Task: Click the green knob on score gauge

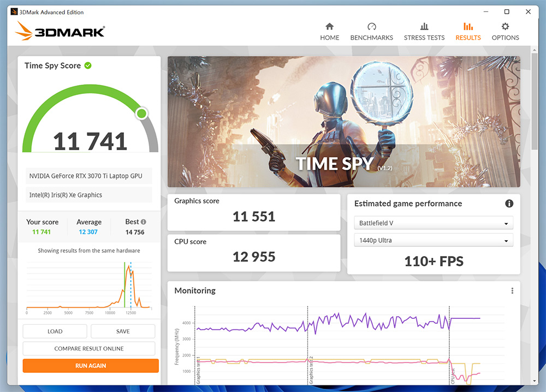Action: point(142,114)
